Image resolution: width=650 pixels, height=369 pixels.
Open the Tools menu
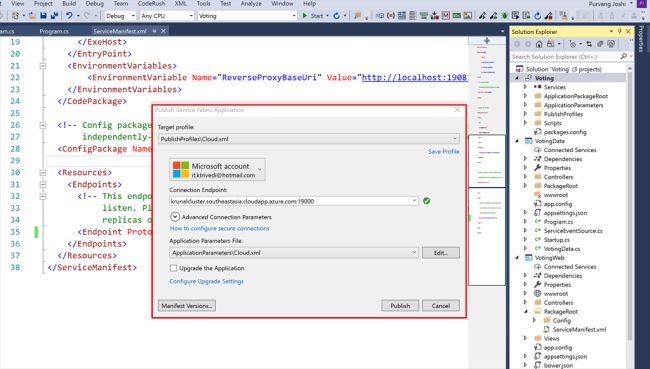203,3
